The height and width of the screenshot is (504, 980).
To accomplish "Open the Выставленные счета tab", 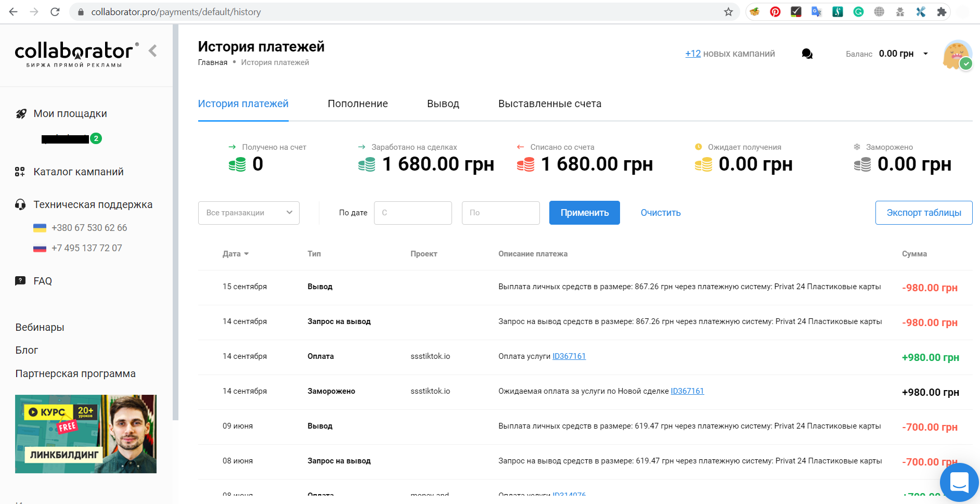I will (549, 104).
